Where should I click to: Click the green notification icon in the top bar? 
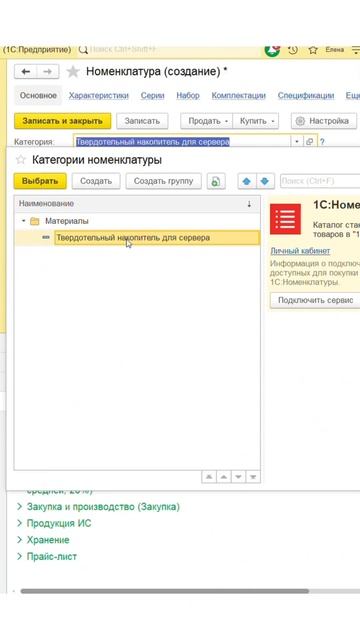point(272,50)
